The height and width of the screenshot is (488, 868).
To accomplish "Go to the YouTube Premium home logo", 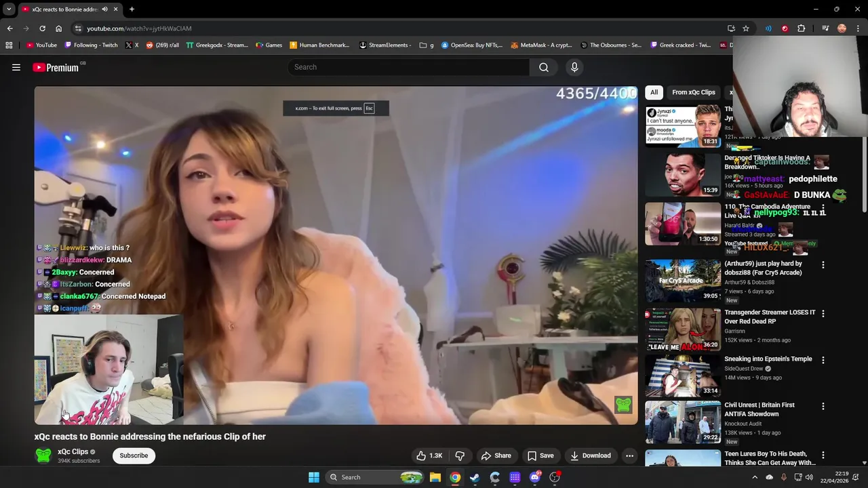I will click(x=56, y=67).
